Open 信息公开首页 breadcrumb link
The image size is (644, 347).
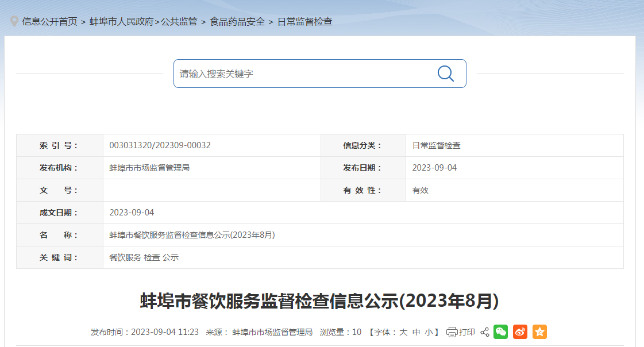coord(49,21)
